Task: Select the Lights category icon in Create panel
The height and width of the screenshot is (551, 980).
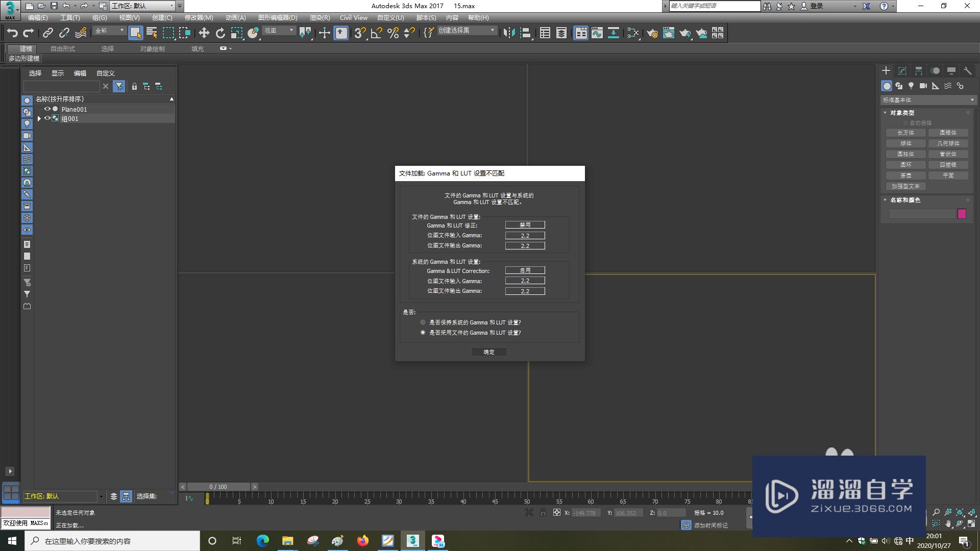Action: coord(911,86)
